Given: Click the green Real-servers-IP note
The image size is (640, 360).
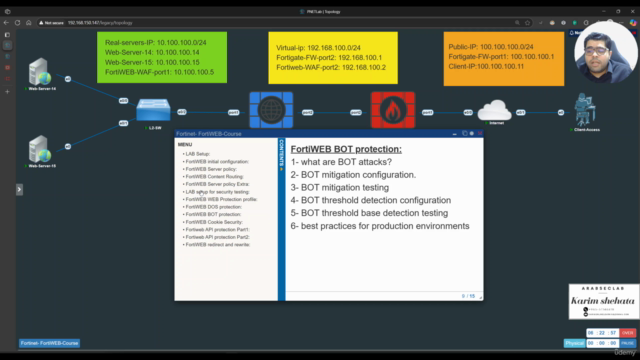Looking at the screenshot, I should point(162,58).
